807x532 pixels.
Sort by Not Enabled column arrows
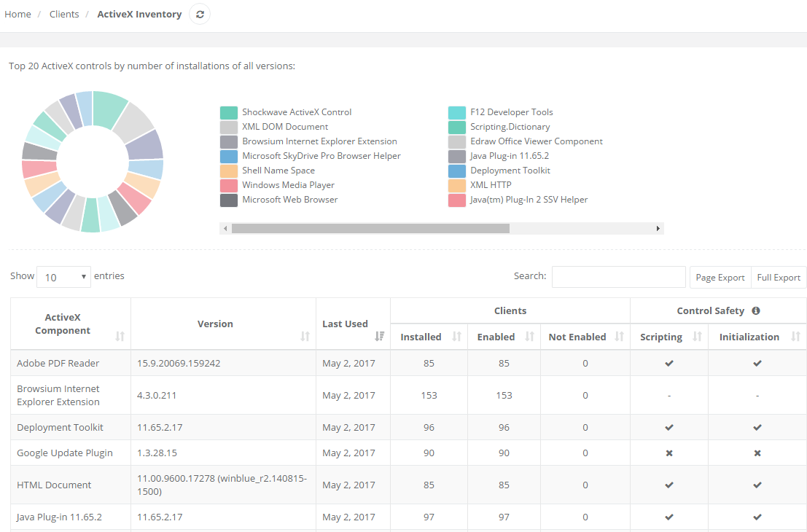[x=619, y=337]
